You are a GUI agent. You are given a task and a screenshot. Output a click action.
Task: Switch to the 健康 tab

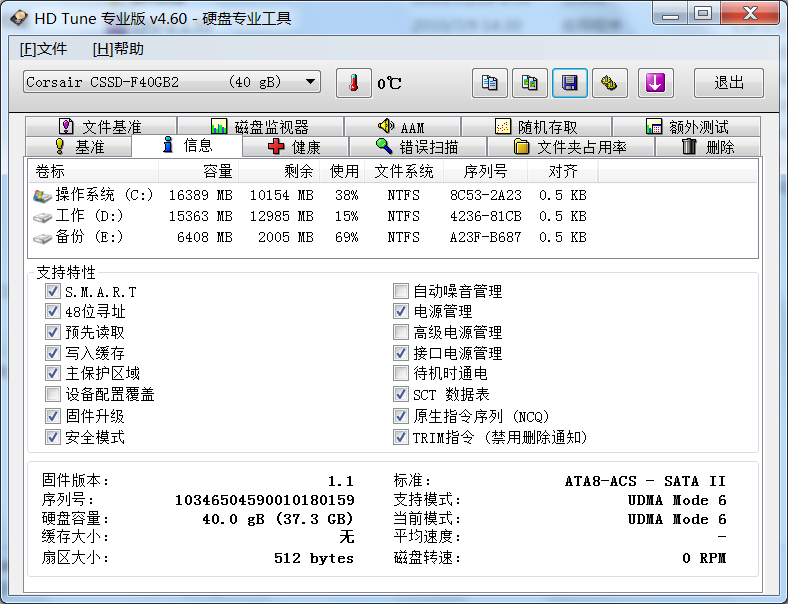295,147
